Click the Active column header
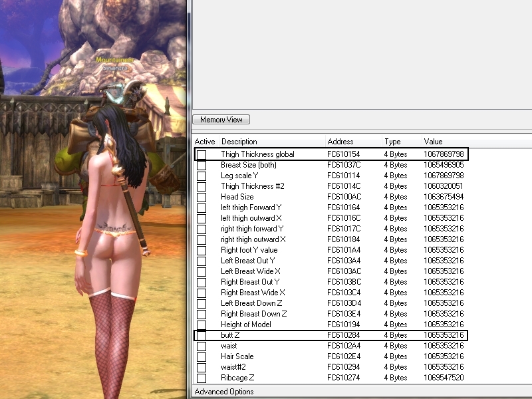The image size is (532, 399). (205, 142)
